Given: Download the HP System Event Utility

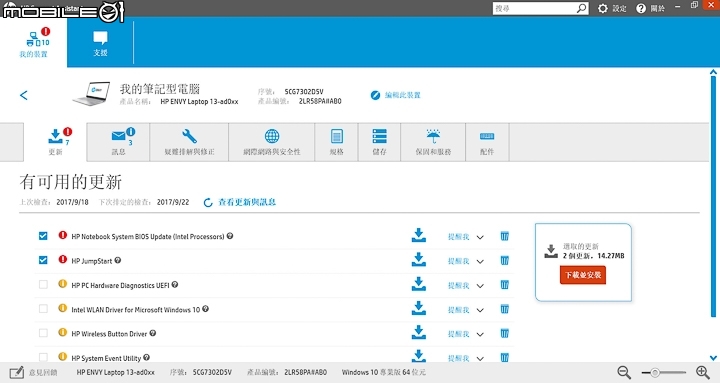Looking at the screenshot, I should tap(418, 356).
